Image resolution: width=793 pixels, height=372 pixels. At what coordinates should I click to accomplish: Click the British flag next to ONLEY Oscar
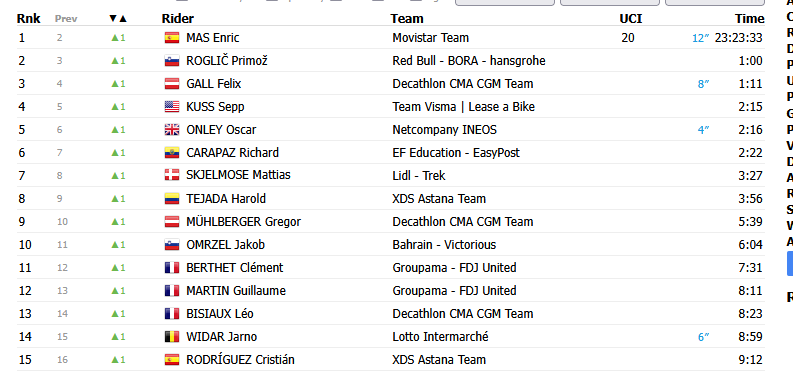172,130
